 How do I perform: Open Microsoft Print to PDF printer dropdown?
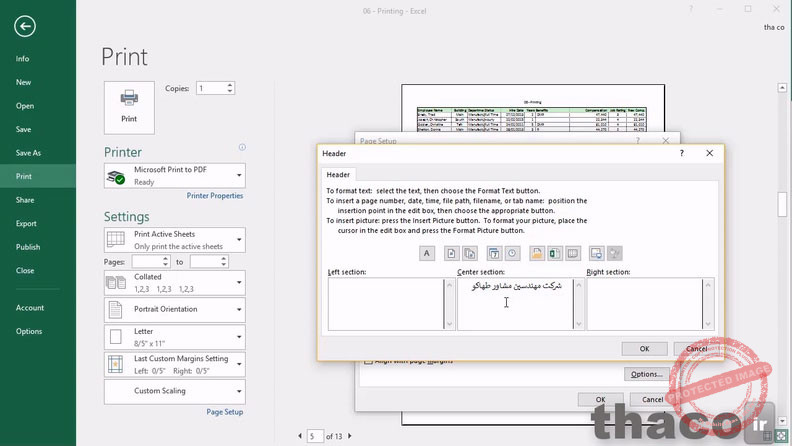click(x=175, y=176)
